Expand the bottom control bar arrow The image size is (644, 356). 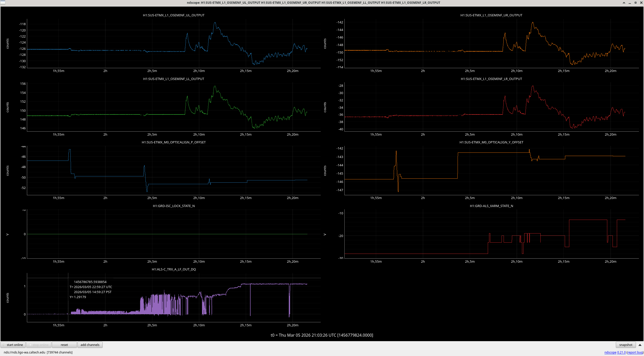pyautogui.click(x=640, y=345)
